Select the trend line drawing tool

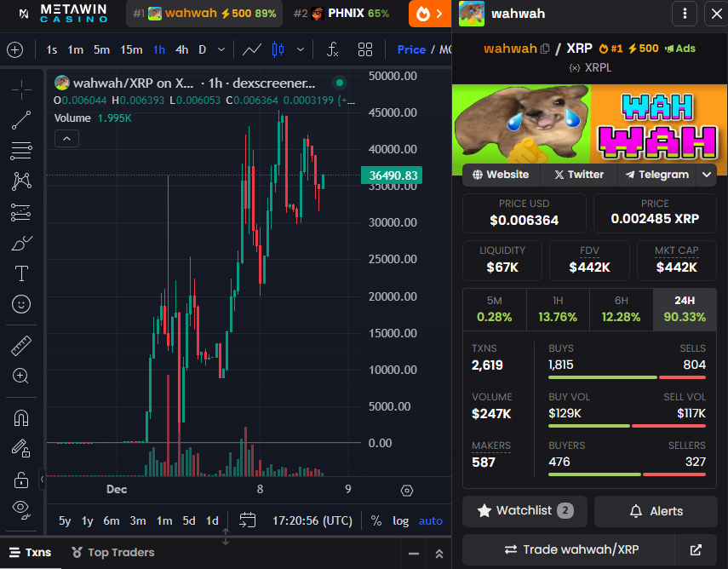coord(21,120)
